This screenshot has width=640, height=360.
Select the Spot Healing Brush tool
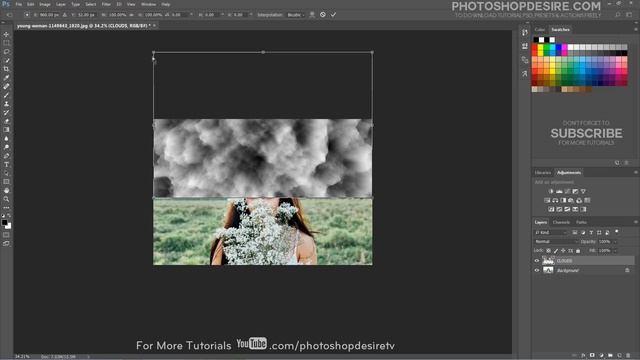pos(6,87)
